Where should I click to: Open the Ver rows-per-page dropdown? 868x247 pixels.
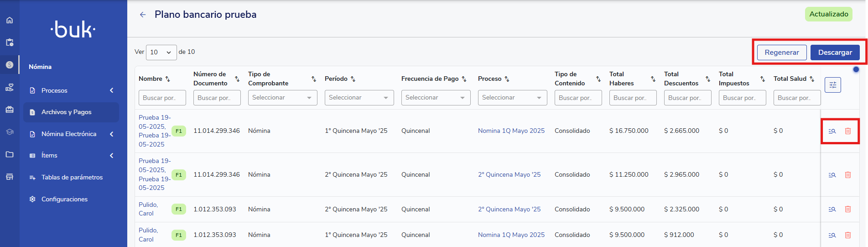161,52
